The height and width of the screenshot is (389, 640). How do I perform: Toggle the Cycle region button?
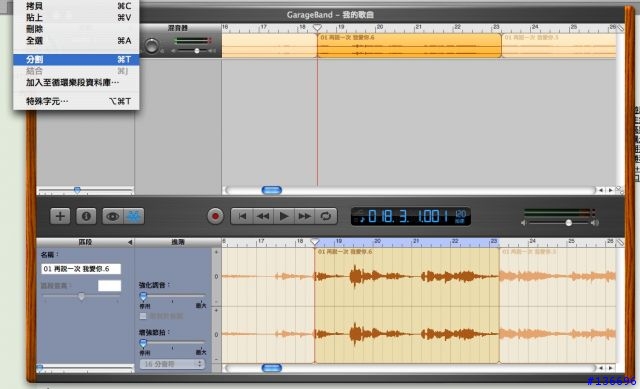326,216
